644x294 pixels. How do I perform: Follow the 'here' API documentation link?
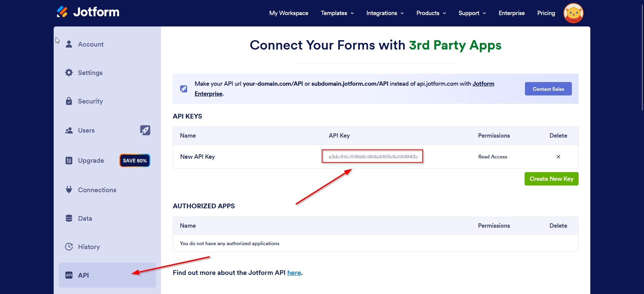click(294, 273)
